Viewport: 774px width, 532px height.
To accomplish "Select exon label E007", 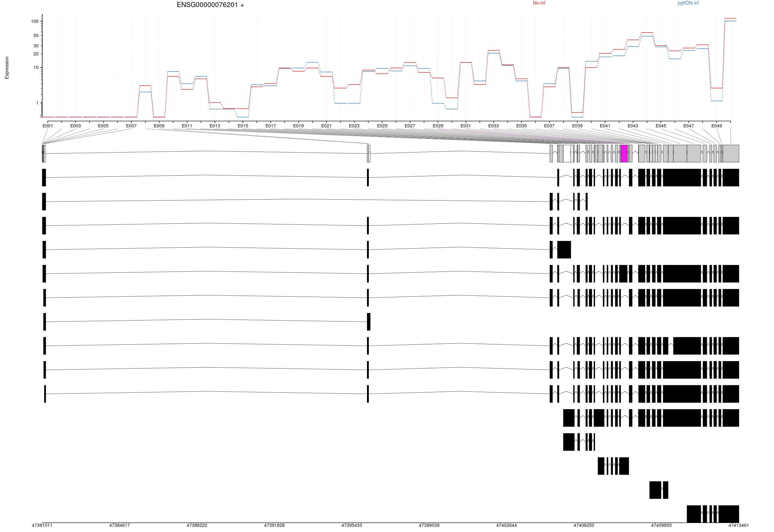I will pos(131,126).
